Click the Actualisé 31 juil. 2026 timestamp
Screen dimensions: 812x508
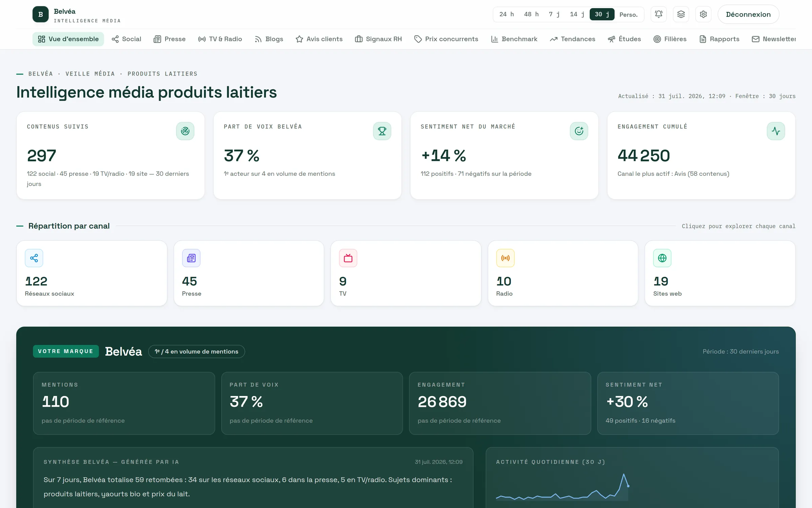(672, 96)
